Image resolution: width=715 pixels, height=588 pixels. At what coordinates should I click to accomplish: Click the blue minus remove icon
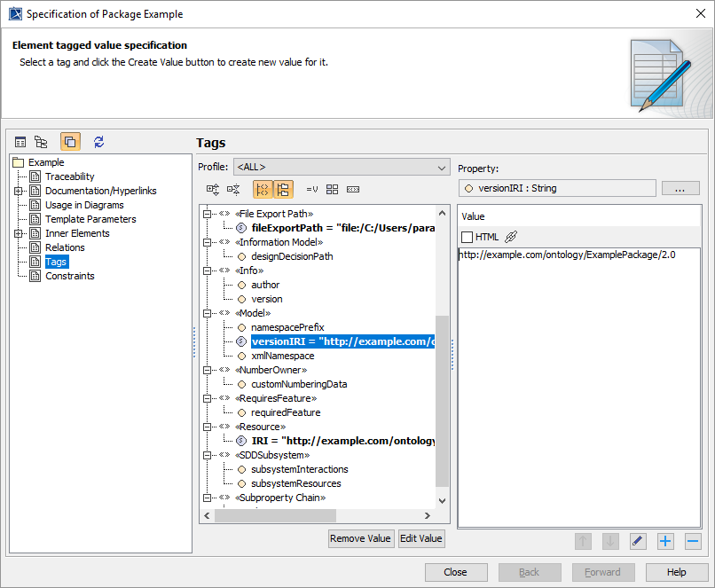[x=693, y=541]
